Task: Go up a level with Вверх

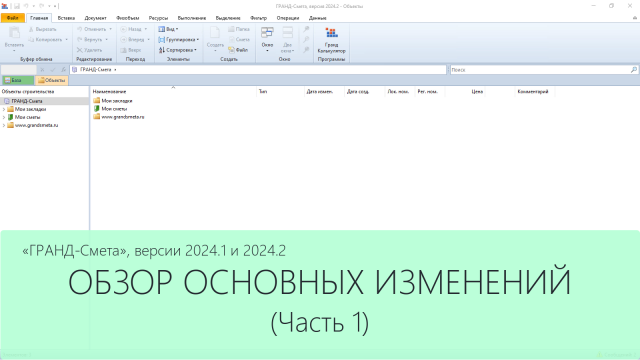Action: coord(131,50)
